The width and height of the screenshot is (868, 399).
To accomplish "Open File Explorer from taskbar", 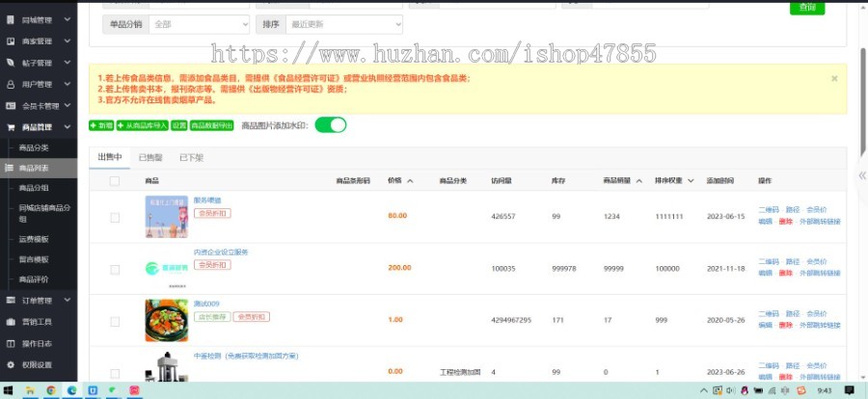I will 30,390.
